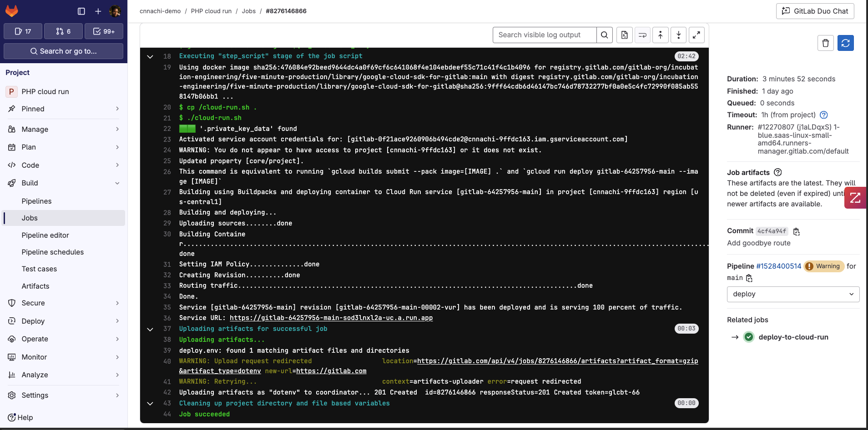Screen dimensions: 868x430
Task: Open to-do list counter 99+
Action: (x=104, y=31)
